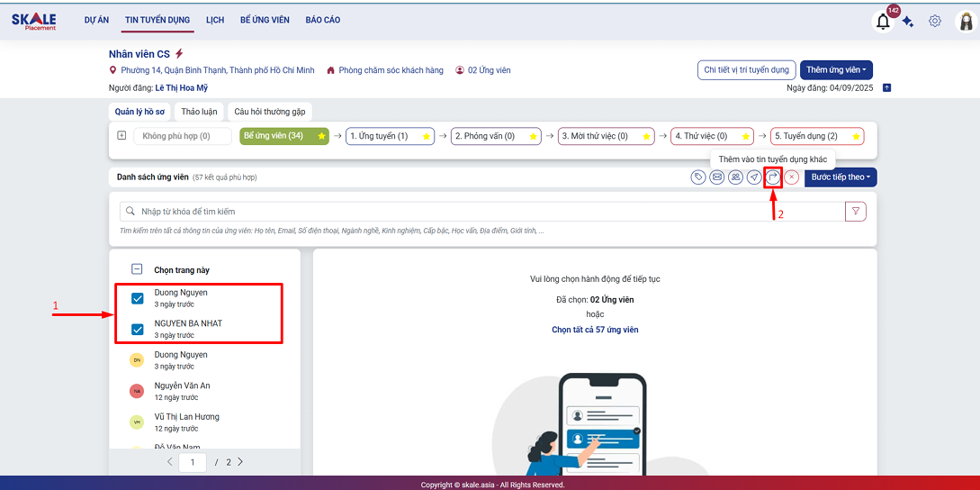Click the paper plane send icon

[754, 177]
